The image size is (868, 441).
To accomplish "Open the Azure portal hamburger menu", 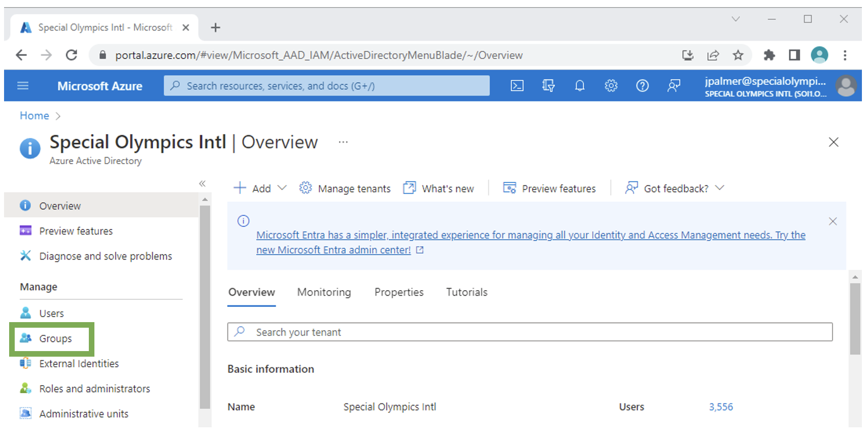I will click(23, 86).
